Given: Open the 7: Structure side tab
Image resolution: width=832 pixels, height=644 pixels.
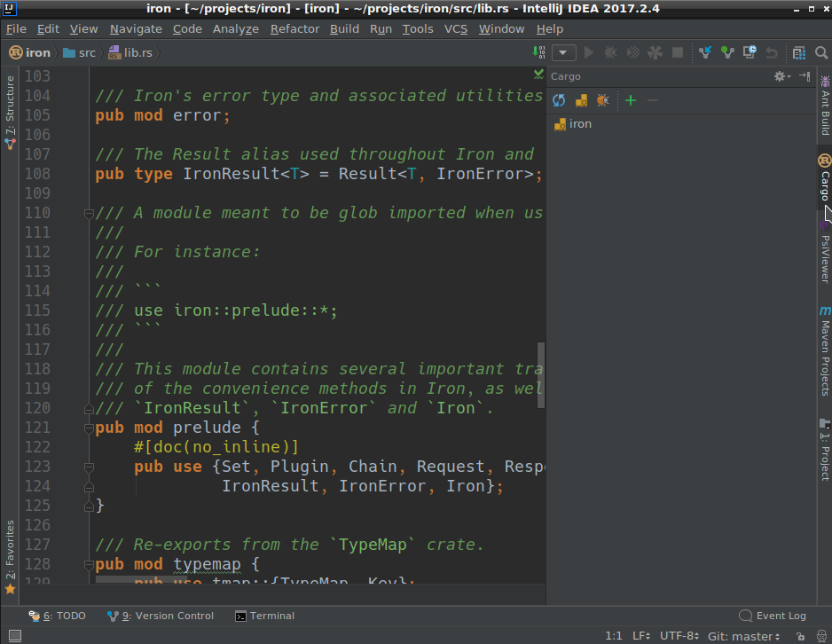Looking at the screenshot, I should coord(10,113).
